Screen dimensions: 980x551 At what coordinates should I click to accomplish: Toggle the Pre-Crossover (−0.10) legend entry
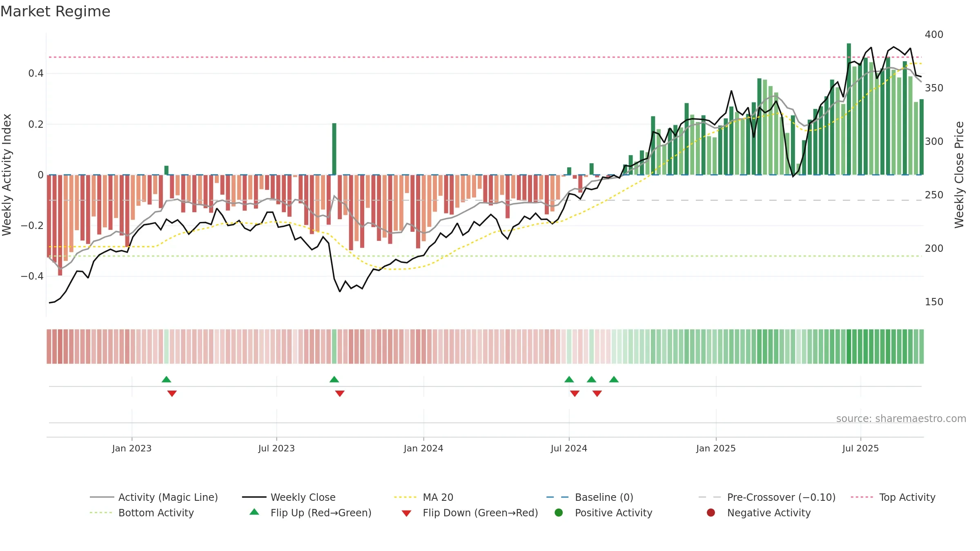[767, 497]
